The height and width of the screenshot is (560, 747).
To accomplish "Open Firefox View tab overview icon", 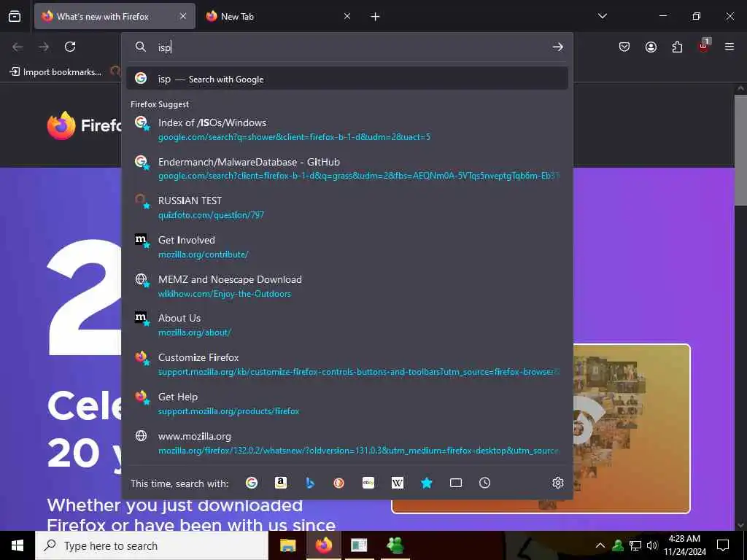I will coord(15,16).
